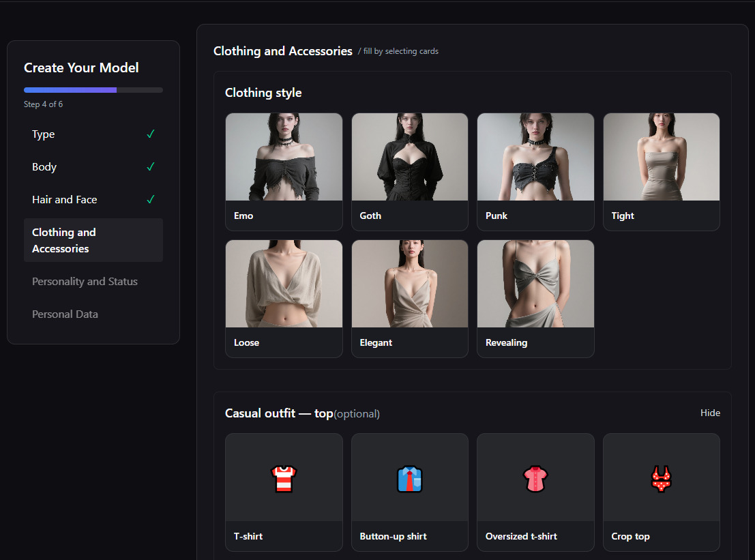Jump to Personal Data step
Image resolution: width=755 pixels, height=560 pixels.
[x=65, y=314]
